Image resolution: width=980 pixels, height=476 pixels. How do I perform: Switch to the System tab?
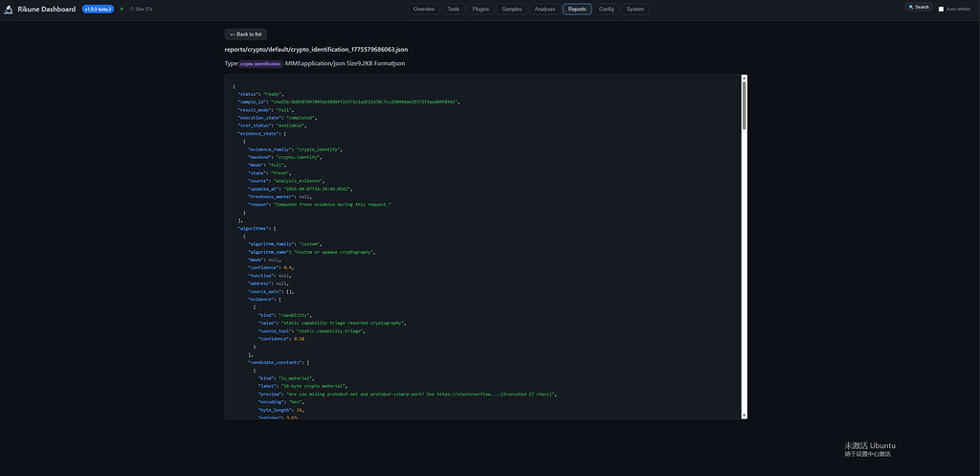pos(635,10)
